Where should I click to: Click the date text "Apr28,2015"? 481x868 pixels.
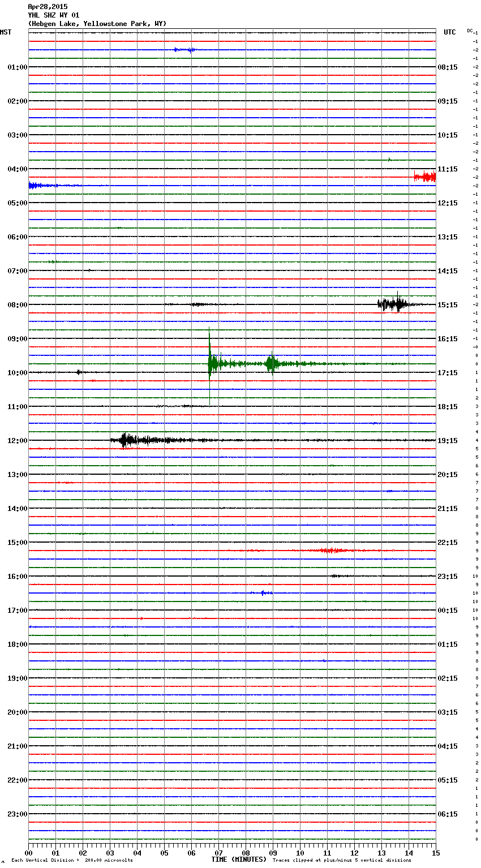coord(48,7)
